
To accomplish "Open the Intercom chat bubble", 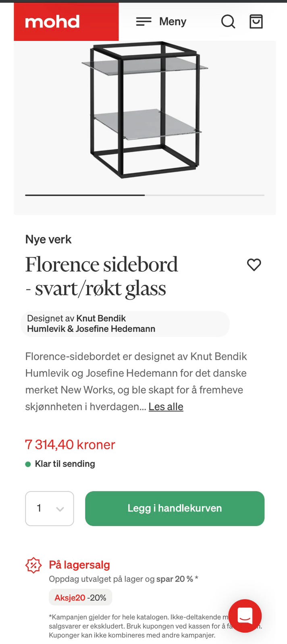I will click(245, 616).
